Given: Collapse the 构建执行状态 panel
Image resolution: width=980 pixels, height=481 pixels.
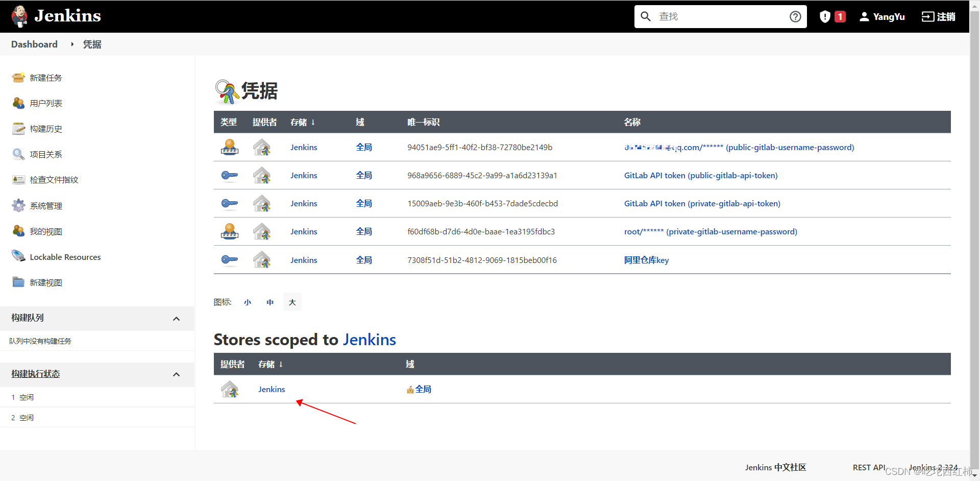Looking at the screenshot, I should [177, 374].
